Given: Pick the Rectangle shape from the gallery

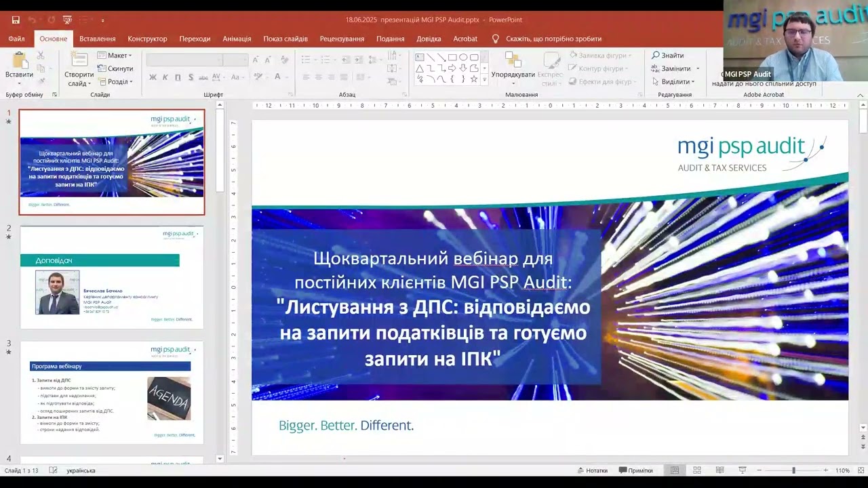Looking at the screenshot, I should pyautogui.click(x=452, y=57).
